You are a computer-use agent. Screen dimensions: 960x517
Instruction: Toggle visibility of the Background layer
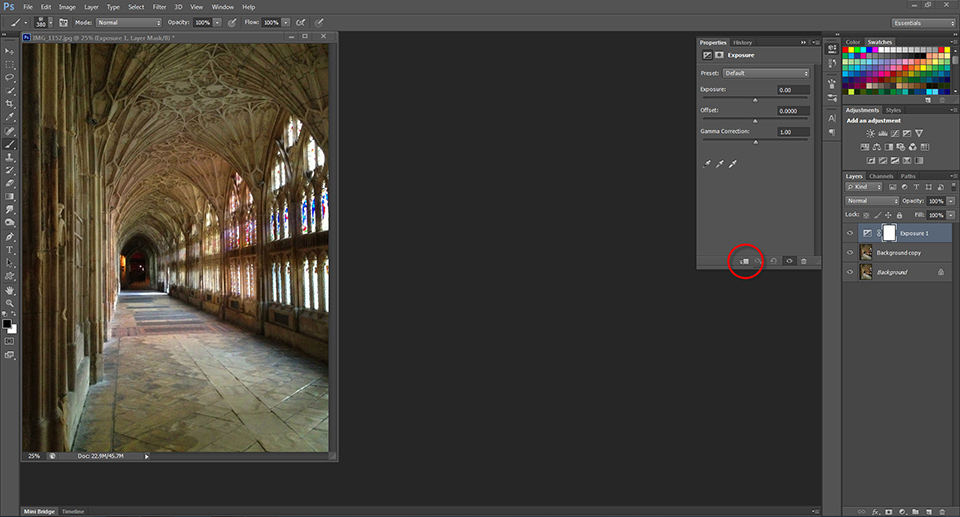tap(850, 272)
